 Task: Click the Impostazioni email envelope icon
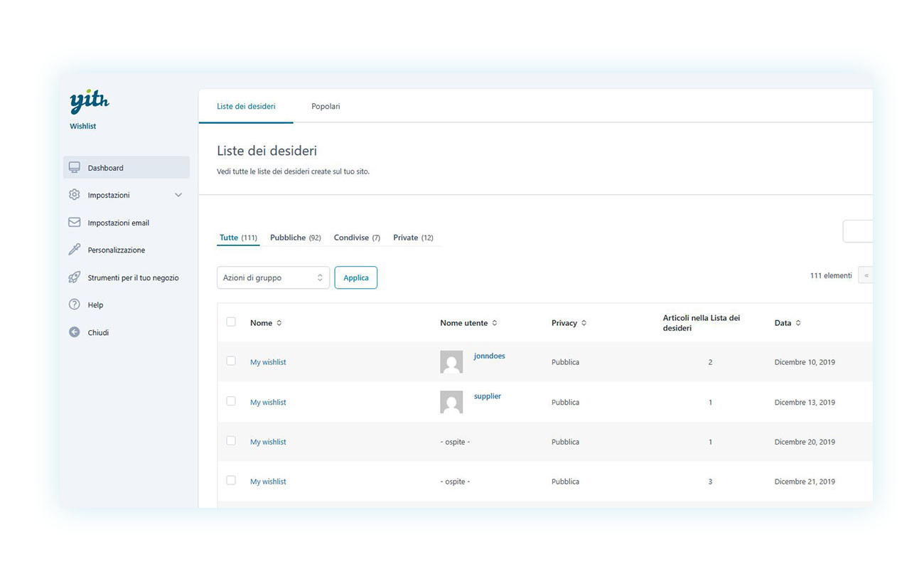click(x=75, y=223)
